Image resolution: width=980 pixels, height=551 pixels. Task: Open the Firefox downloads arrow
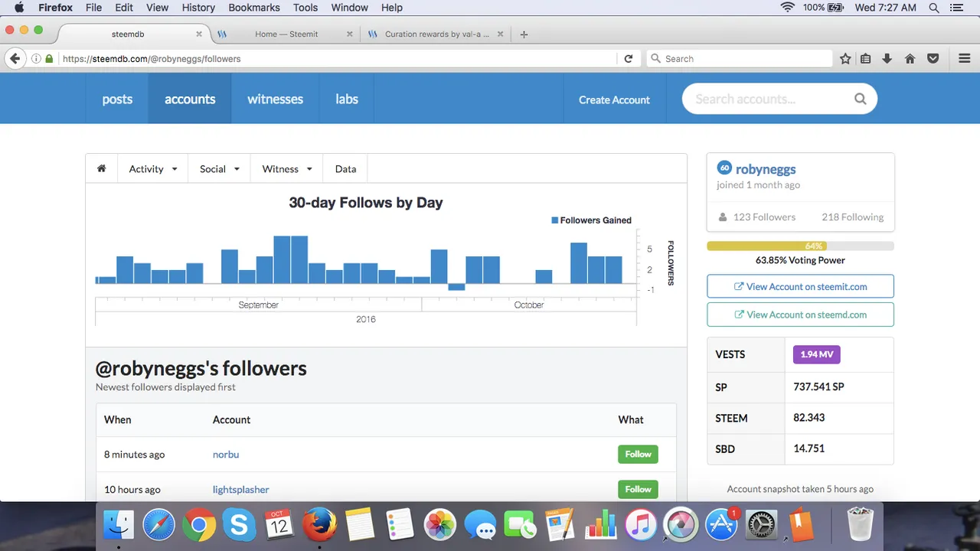coord(887,58)
